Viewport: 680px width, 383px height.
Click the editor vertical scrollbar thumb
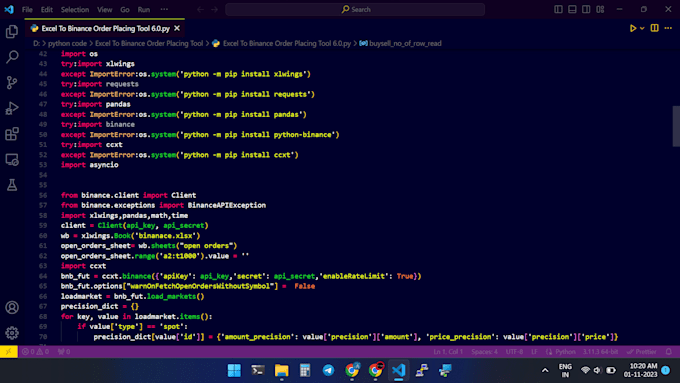point(676,126)
